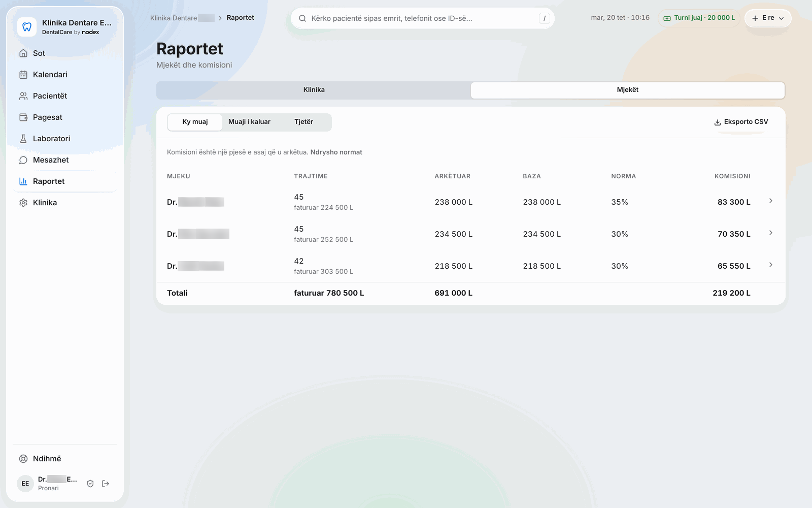
Task: Select the Mjekët report tab
Action: coord(628,90)
